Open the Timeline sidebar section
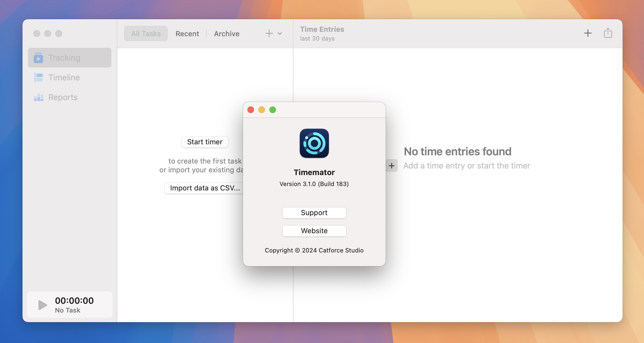 pos(70,77)
